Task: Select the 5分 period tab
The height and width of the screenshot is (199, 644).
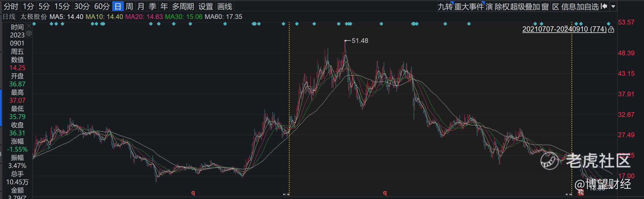Action: tap(44, 6)
